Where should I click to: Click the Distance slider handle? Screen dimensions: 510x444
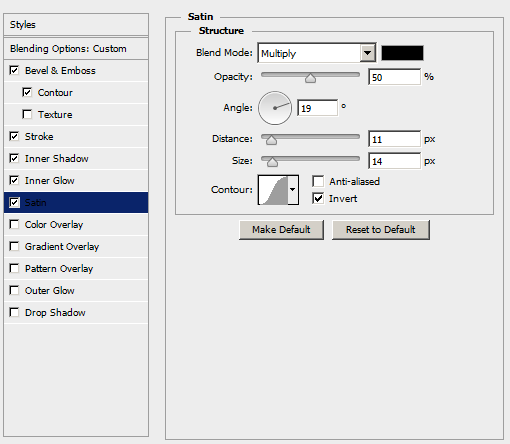(271, 140)
